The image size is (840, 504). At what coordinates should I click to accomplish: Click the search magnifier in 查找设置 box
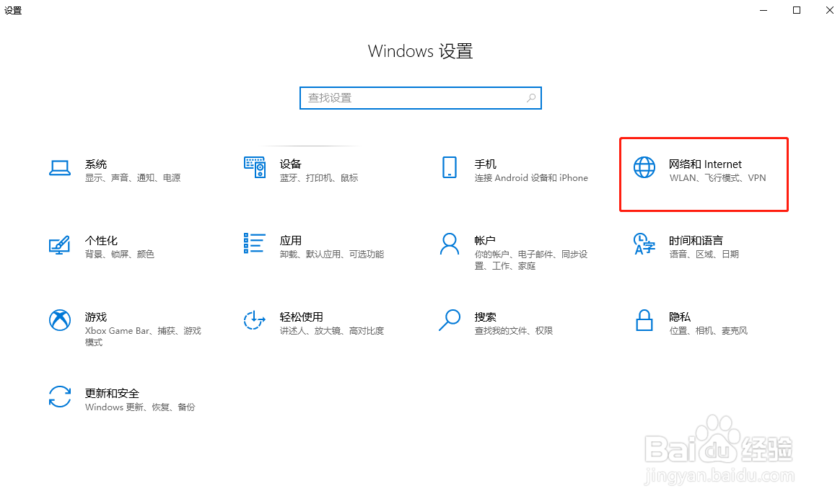tap(531, 98)
